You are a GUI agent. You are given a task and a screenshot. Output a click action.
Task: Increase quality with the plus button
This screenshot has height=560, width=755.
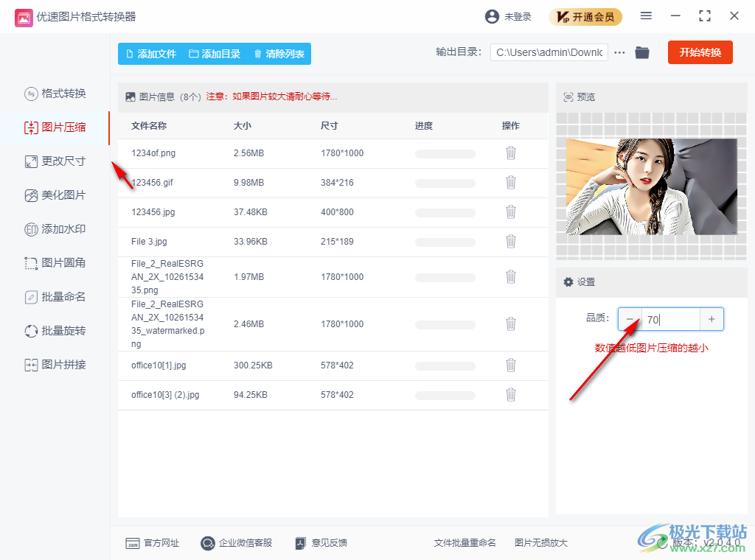coord(711,319)
